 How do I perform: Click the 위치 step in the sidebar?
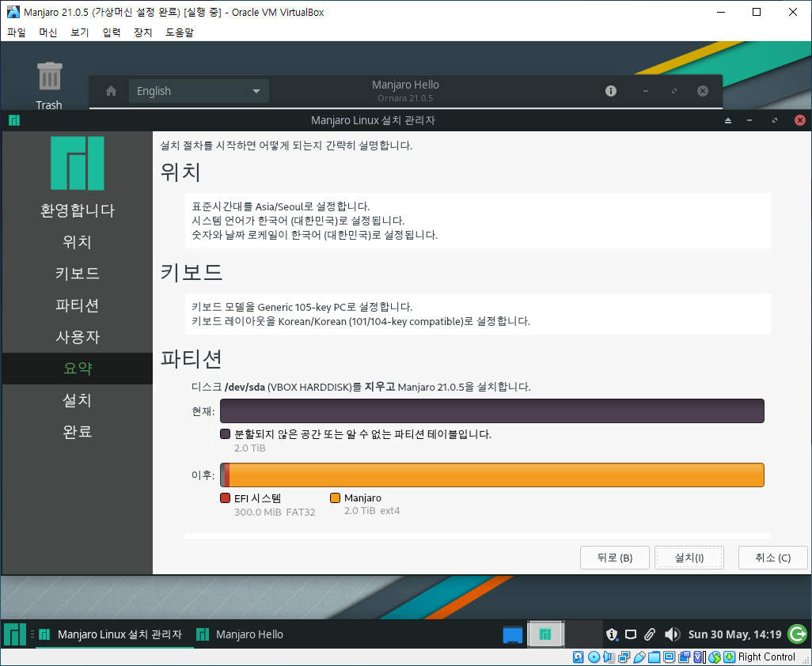pyautogui.click(x=77, y=242)
